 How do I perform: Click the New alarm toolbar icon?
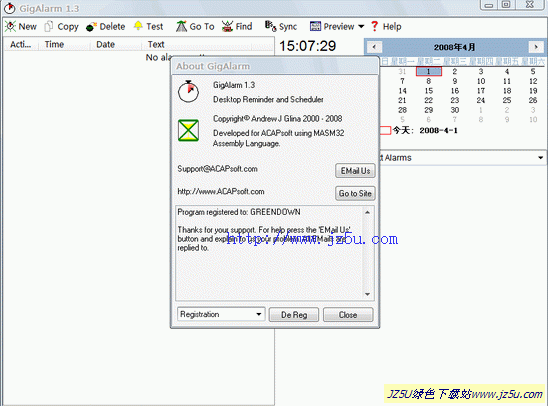pyautogui.click(x=10, y=27)
